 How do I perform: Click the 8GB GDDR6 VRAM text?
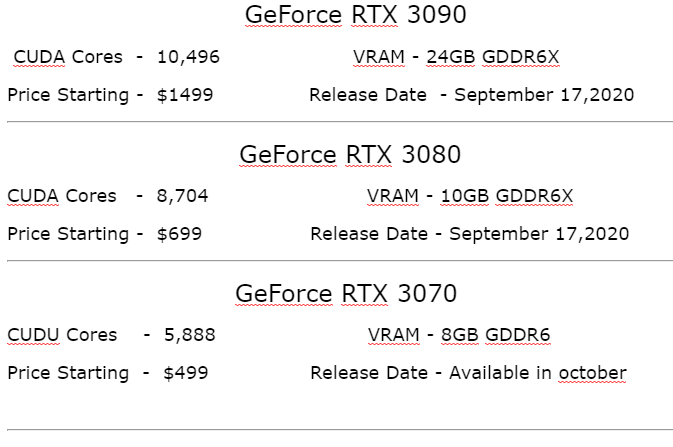pos(496,335)
